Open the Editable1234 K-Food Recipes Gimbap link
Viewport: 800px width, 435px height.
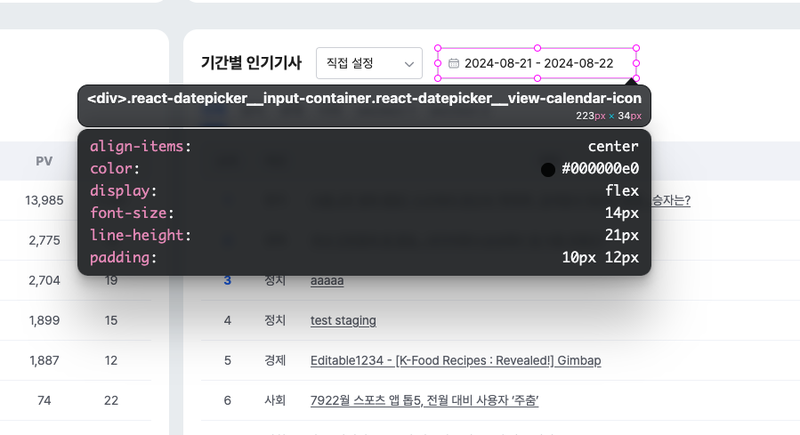(x=456, y=361)
